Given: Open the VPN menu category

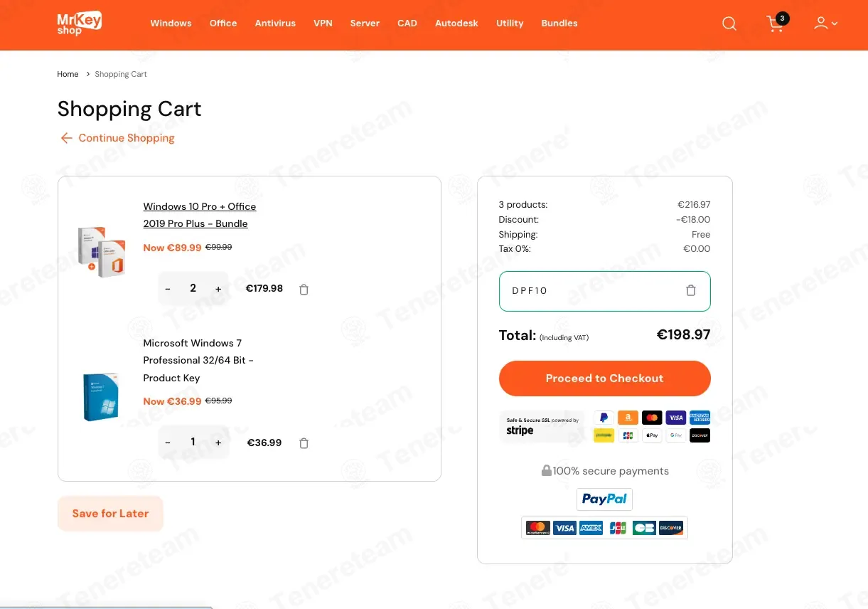Looking at the screenshot, I should [323, 23].
